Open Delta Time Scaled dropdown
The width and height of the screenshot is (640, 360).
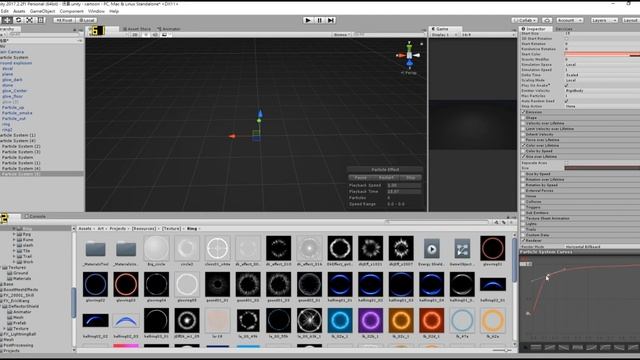tap(602, 75)
